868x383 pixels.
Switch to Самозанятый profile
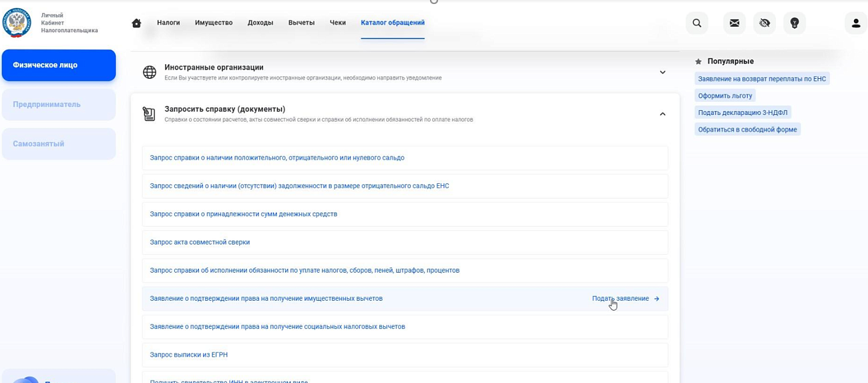[x=59, y=144]
